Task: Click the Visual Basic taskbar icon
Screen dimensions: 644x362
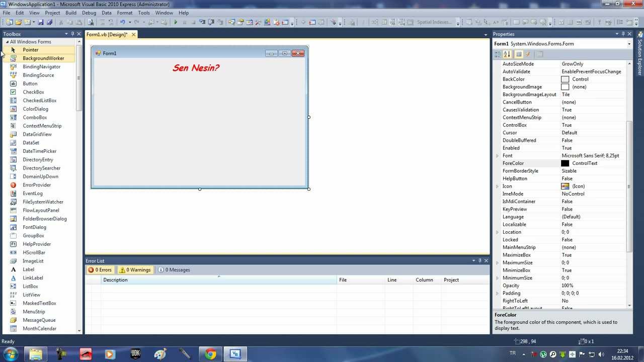Action: coord(235,354)
